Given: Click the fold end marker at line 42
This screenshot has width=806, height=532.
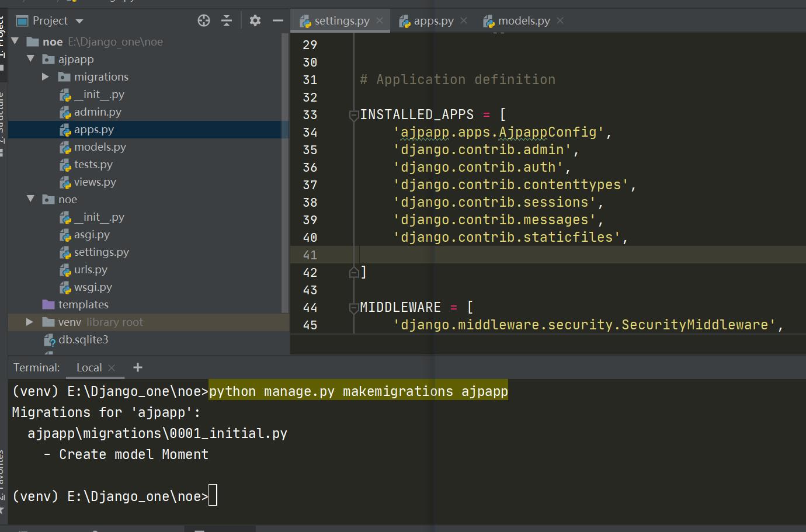Looking at the screenshot, I should 353,272.
